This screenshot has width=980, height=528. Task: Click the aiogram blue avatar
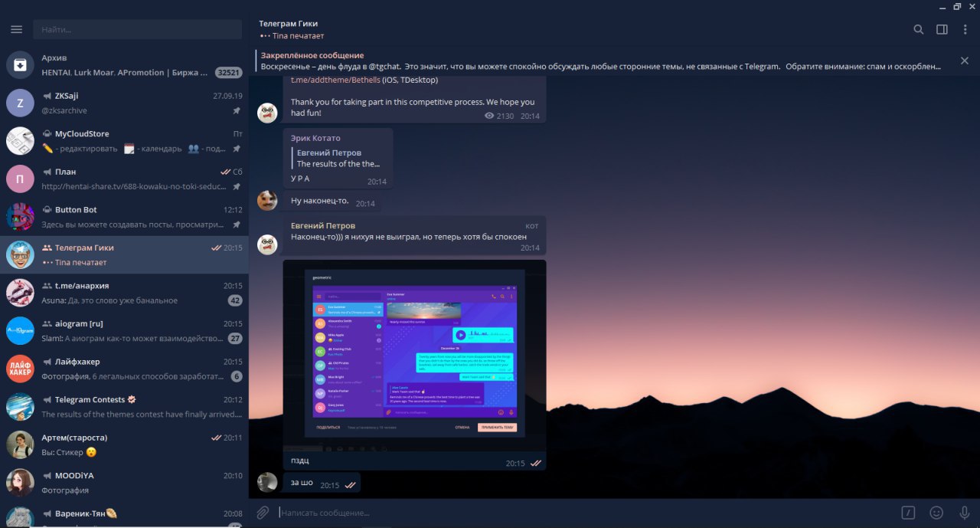20,331
